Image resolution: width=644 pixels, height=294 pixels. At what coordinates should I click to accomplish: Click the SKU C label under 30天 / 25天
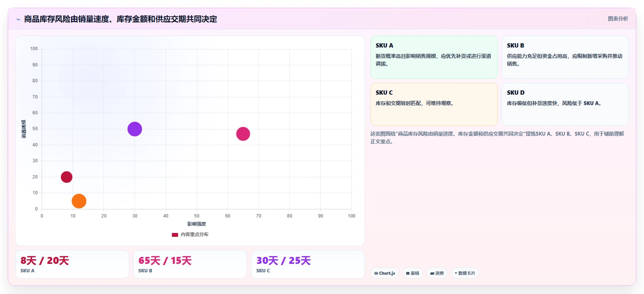tap(263, 271)
